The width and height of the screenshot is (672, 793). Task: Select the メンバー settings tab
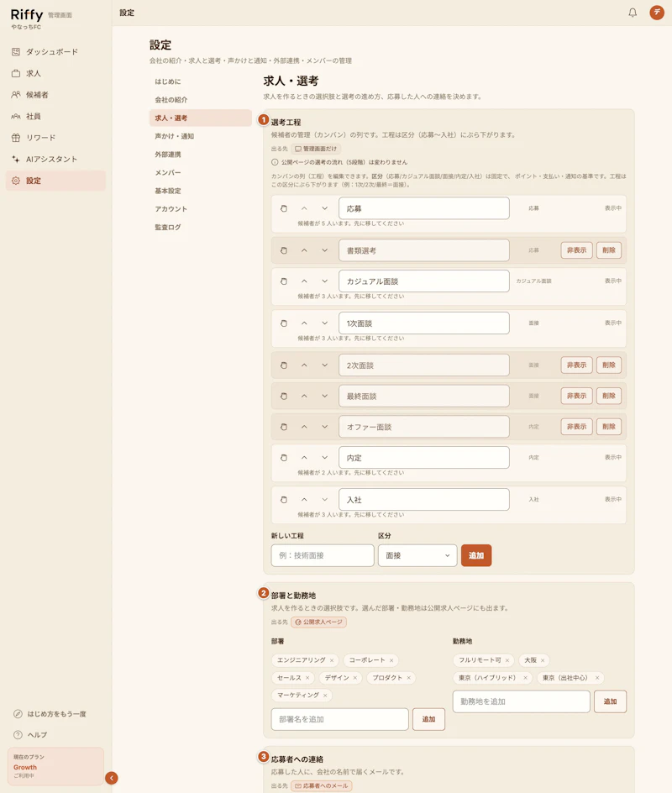(200, 172)
